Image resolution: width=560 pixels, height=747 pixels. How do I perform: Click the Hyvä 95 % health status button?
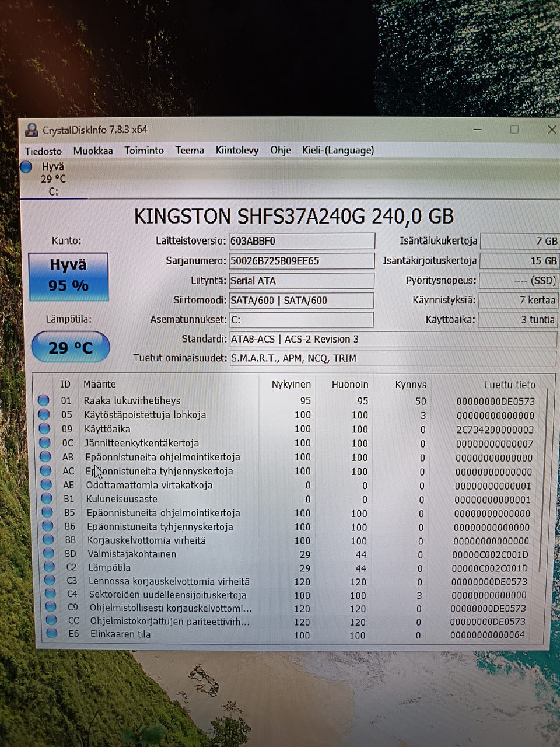tap(68, 277)
